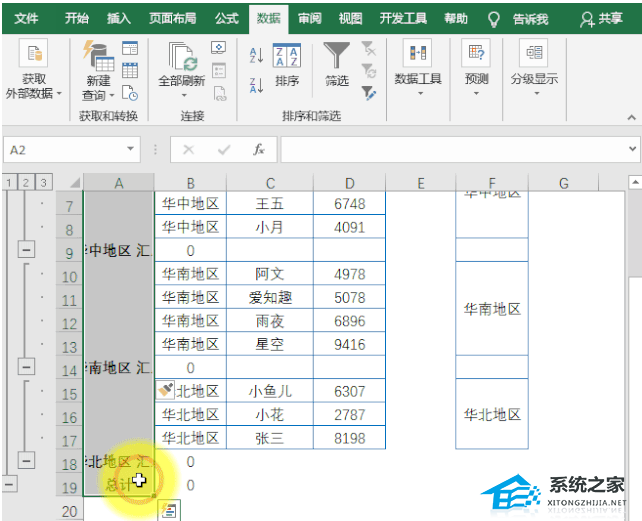The height and width of the screenshot is (521, 642).
Task: Switch to the View tab
Action: click(350, 18)
